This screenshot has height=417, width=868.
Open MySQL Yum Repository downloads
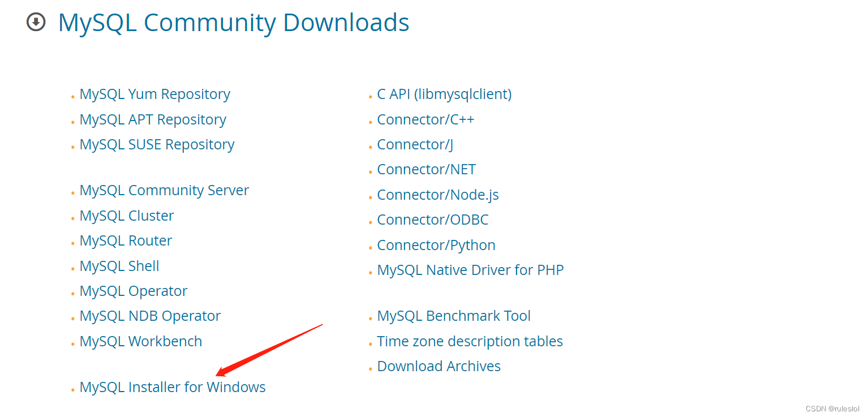154,94
